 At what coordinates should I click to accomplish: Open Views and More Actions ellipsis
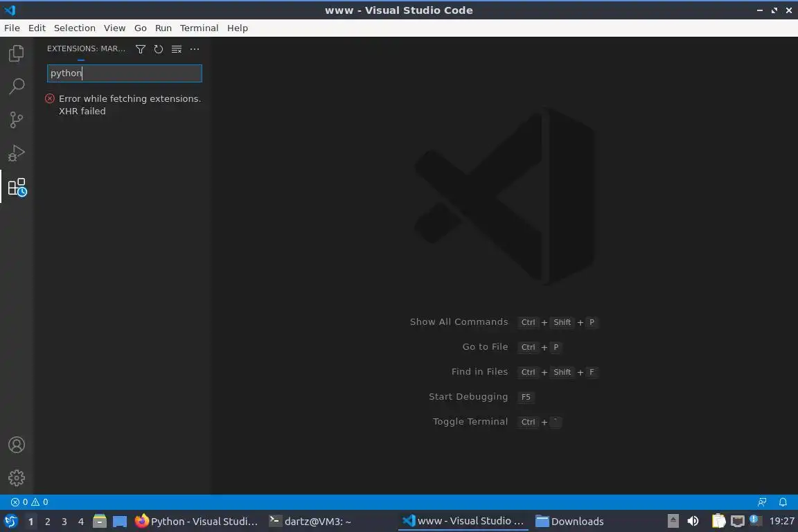coord(195,49)
